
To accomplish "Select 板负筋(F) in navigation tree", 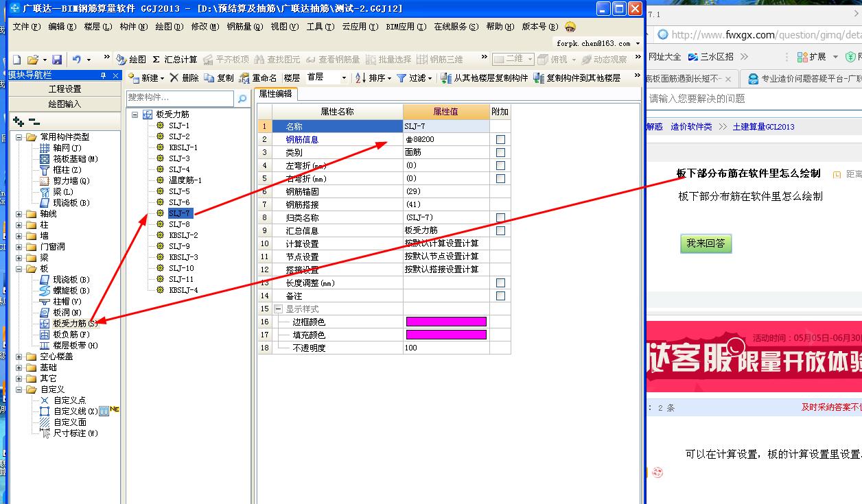I will (x=71, y=335).
